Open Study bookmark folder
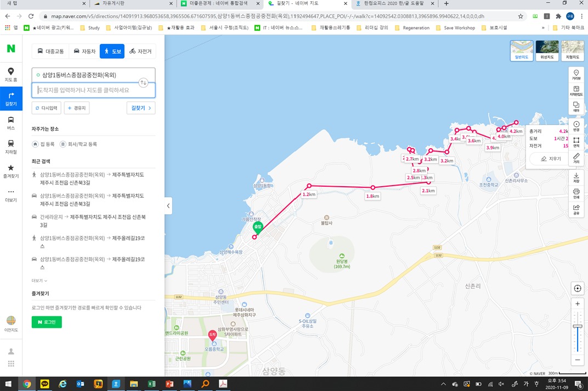 tap(90, 28)
